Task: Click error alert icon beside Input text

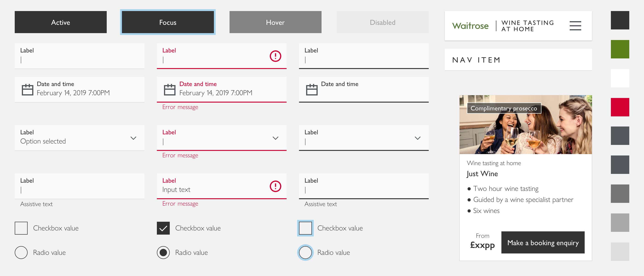Action: [275, 186]
